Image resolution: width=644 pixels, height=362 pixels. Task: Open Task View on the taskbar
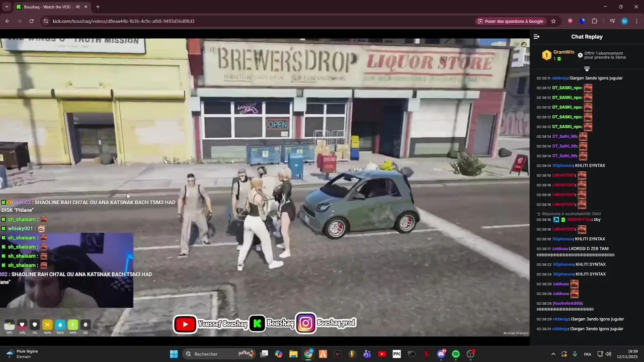[x=264, y=354]
